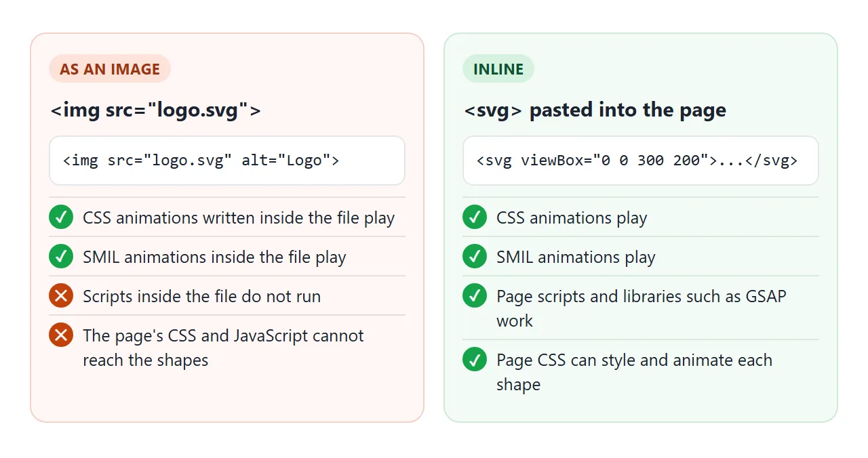Click the img tag code snippet box
This screenshot has width=868, height=458.
(x=227, y=161)
